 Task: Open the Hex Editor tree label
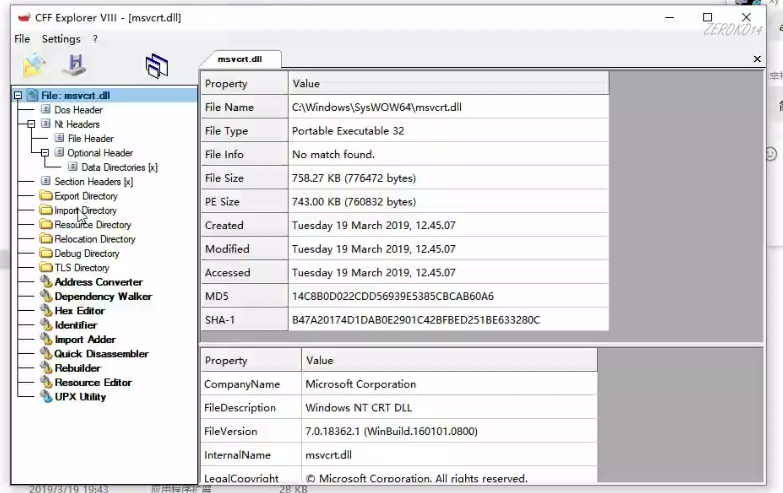[x=80, y=311]
